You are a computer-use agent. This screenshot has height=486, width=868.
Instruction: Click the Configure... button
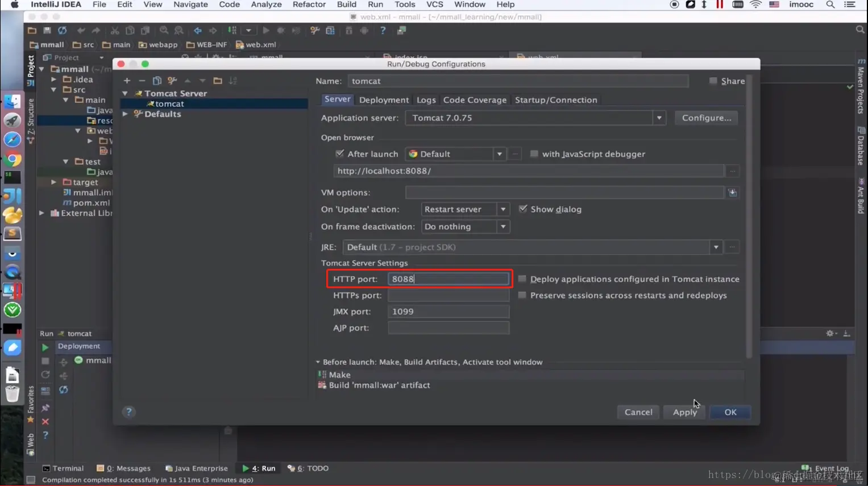click(x=707, y=118)
